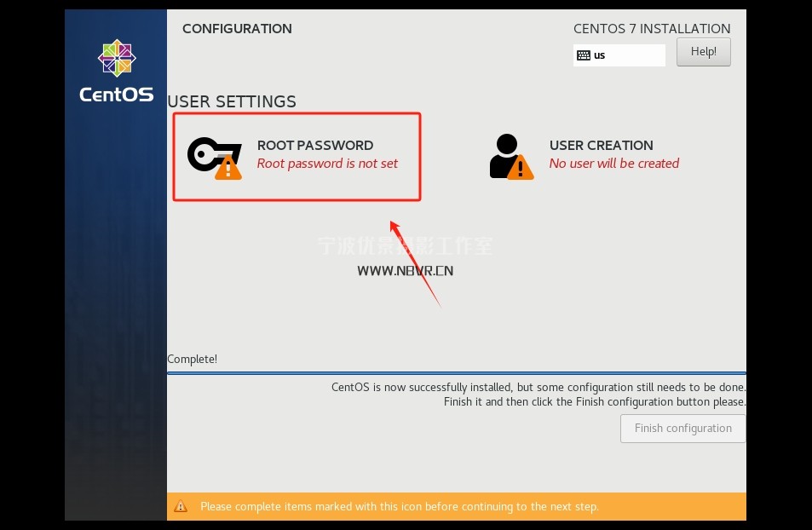
Task: Click the warning icon in the orange bar
Action: tap(181, 506)
